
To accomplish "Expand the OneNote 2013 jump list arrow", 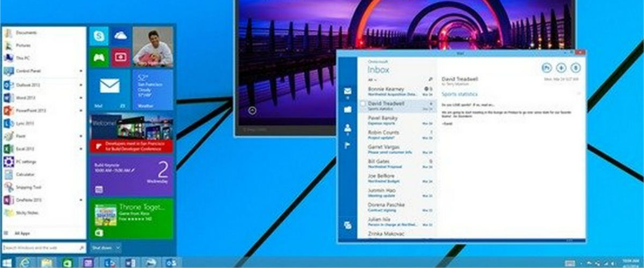I will point(82,200).
